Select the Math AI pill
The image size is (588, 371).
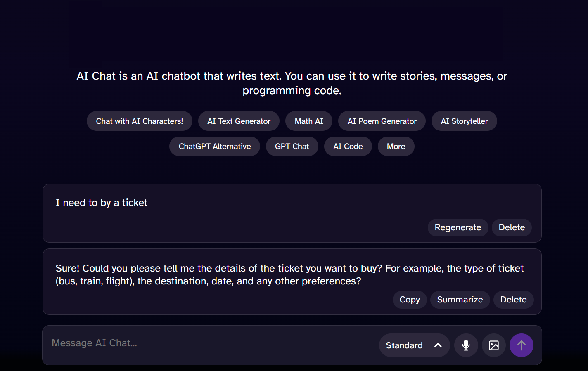309,121
